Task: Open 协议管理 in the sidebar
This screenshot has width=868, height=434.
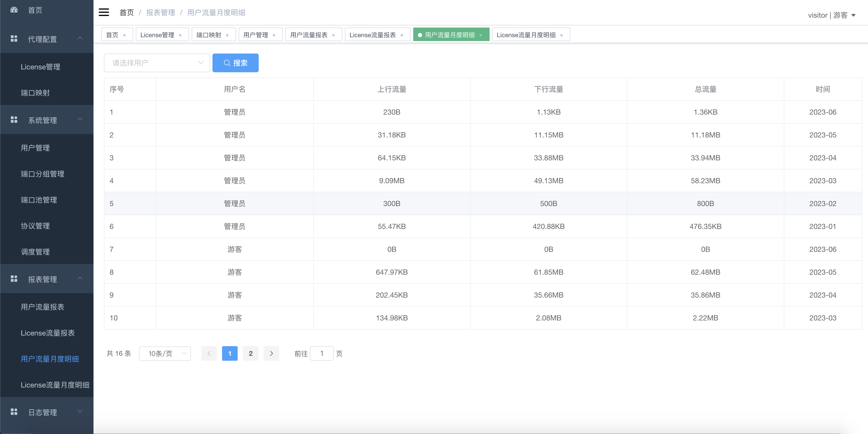Action: click(47, 226)
